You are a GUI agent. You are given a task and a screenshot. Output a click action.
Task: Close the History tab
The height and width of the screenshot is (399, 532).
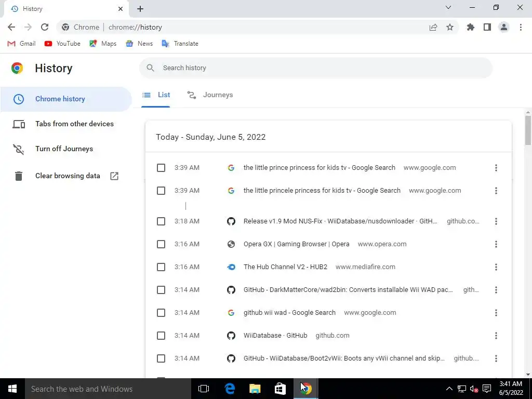[120, 9]
